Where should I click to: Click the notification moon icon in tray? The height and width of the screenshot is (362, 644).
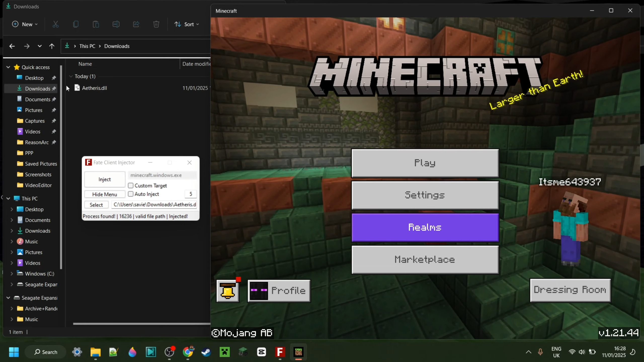coord(633,352)
